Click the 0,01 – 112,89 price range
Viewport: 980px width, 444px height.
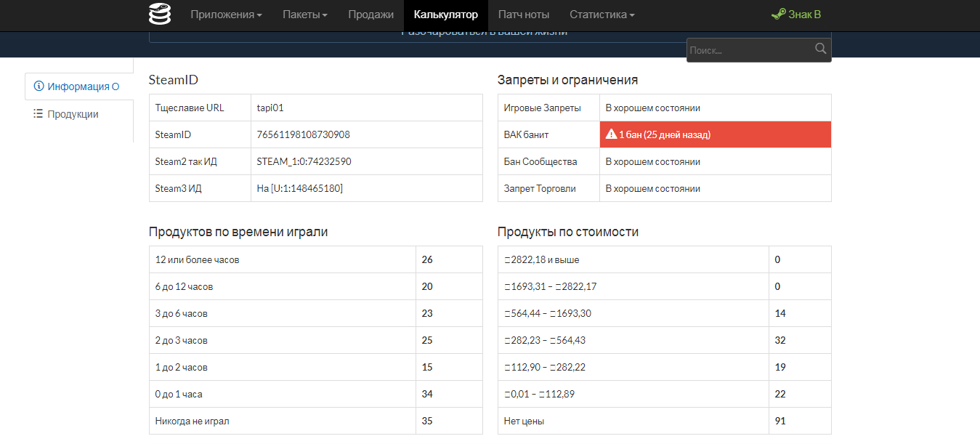coord(539,394)
